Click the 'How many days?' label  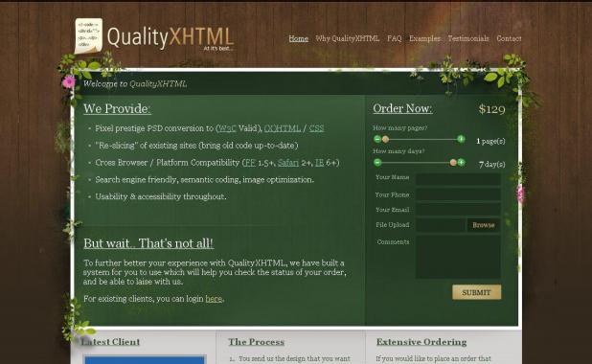(398, 151)
